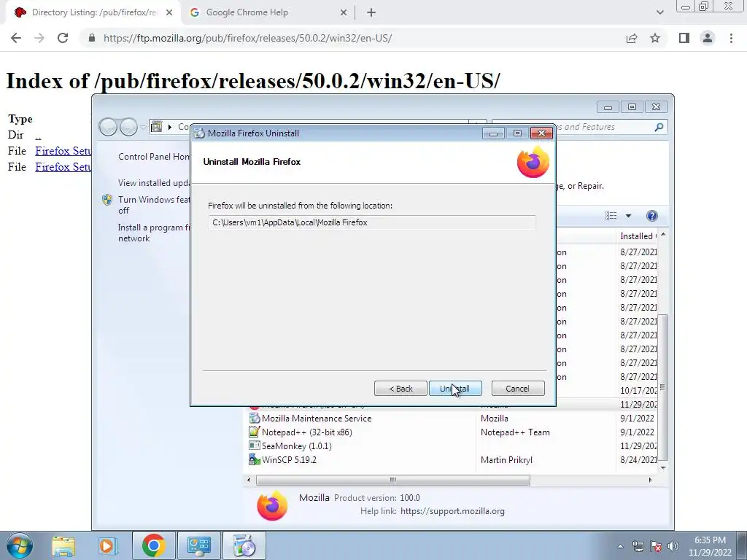Click the Mozilla Maintenance Service icon
Screen dimensions: 747x560
[x=255, y=419]
